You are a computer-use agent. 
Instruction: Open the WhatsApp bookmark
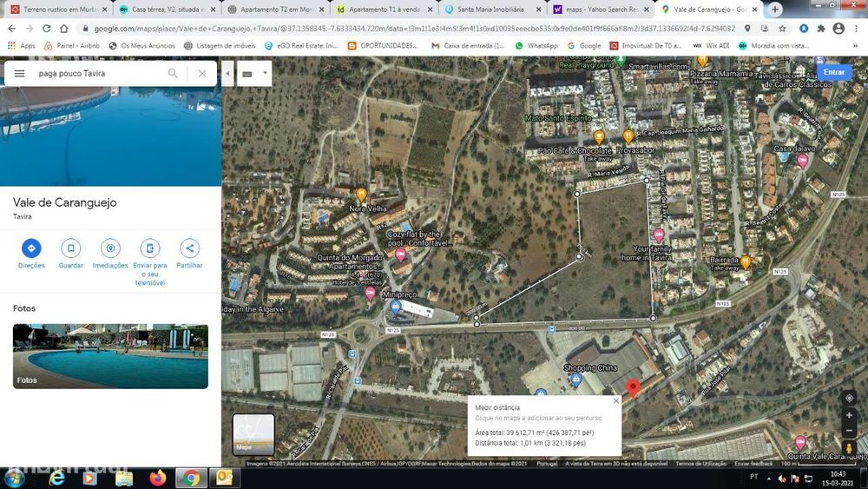coord(536,46)
